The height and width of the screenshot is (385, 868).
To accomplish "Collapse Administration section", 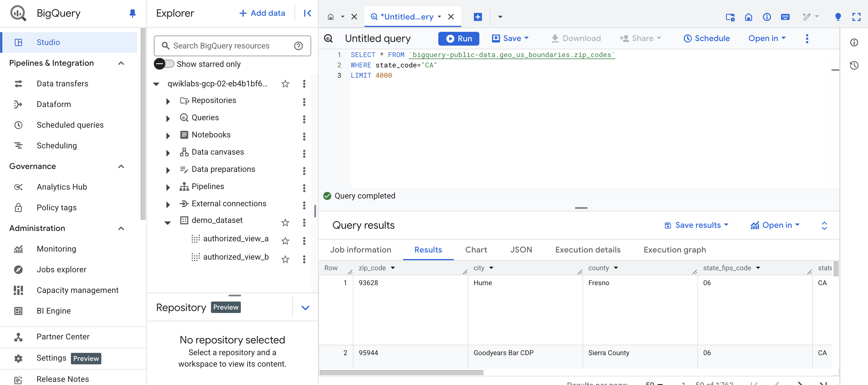I will click(x=121, y=228).
